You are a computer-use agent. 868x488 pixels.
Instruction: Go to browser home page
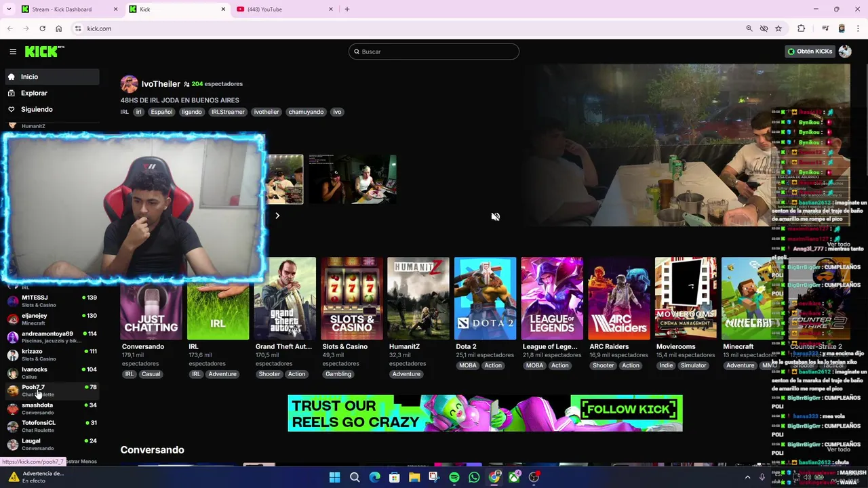58,28
